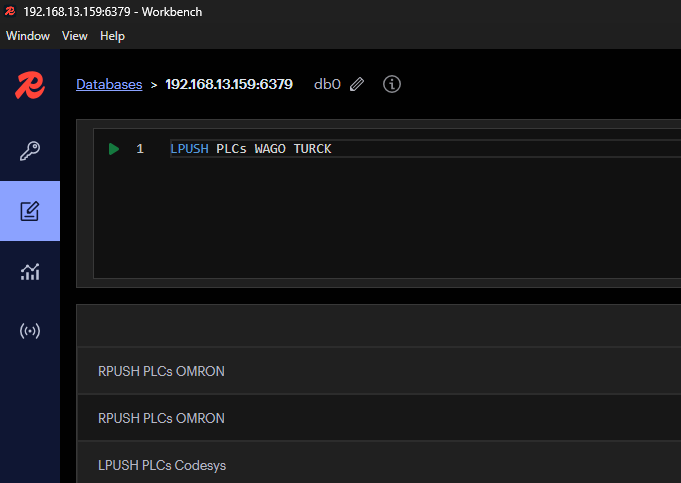Image resolution: width=681 pixels, height=483 pixels.
Task: Click the pencil icon next to db0
Action: (x=357, y=84)
